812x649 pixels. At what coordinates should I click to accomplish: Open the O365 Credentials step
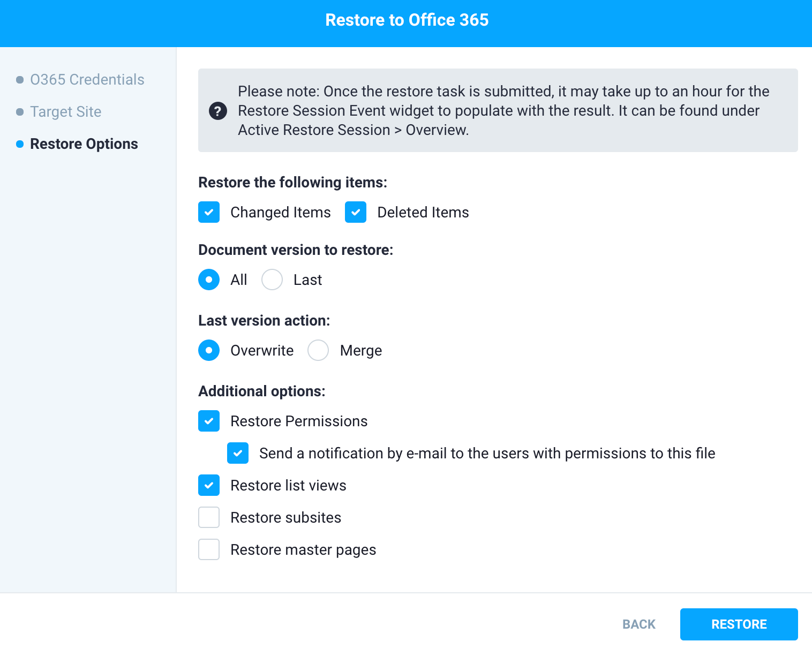pyautogui.click(x=87, y=80)
